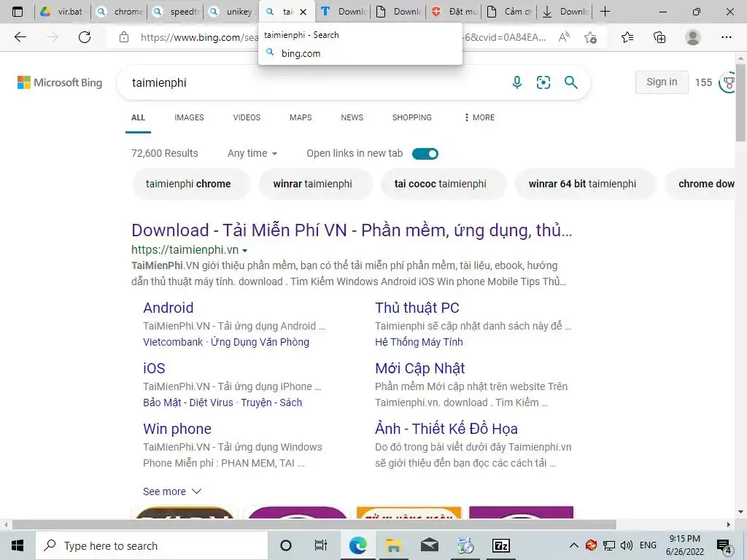Search by voice with microphone icon
The image size is (747, 560).
pyautogui.click(x=517, y=82)
